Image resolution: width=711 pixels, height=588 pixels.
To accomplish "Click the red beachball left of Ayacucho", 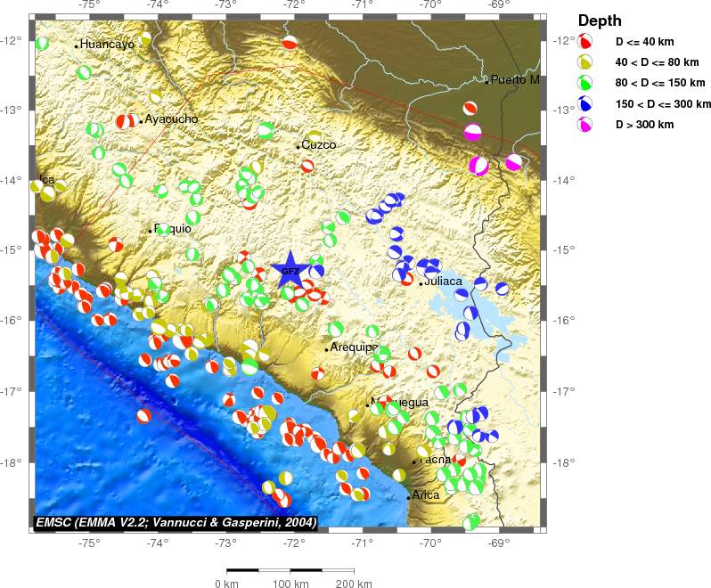I will click(x=127, y=120).
